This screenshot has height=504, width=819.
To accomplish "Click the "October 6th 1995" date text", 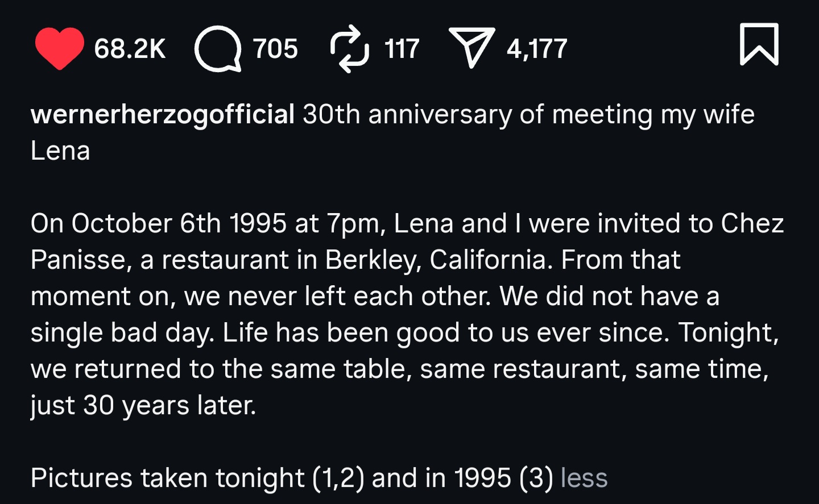I will [179, 223].
